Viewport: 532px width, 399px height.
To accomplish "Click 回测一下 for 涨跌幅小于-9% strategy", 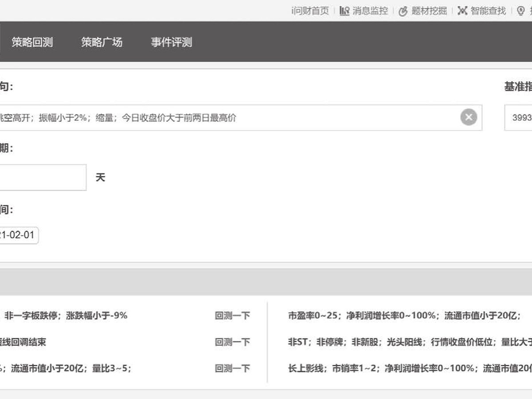I will (232, 316).
